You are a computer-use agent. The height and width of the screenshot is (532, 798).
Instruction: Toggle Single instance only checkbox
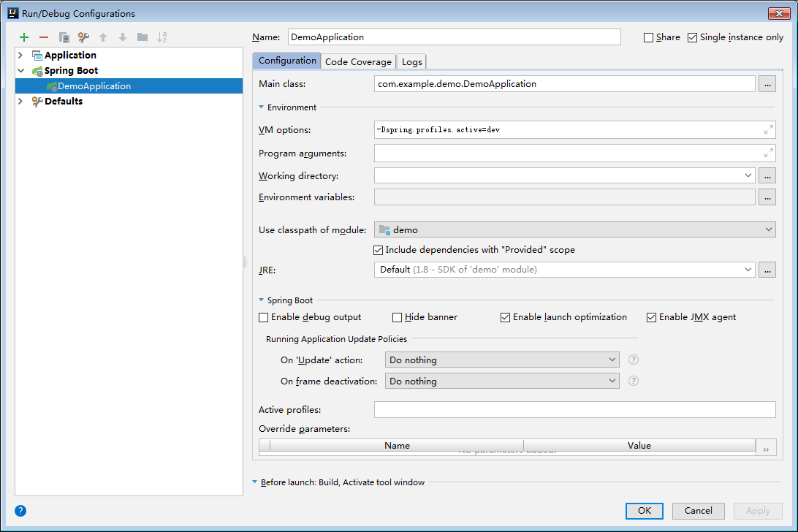pyautogui.click(x=692, y=38)
